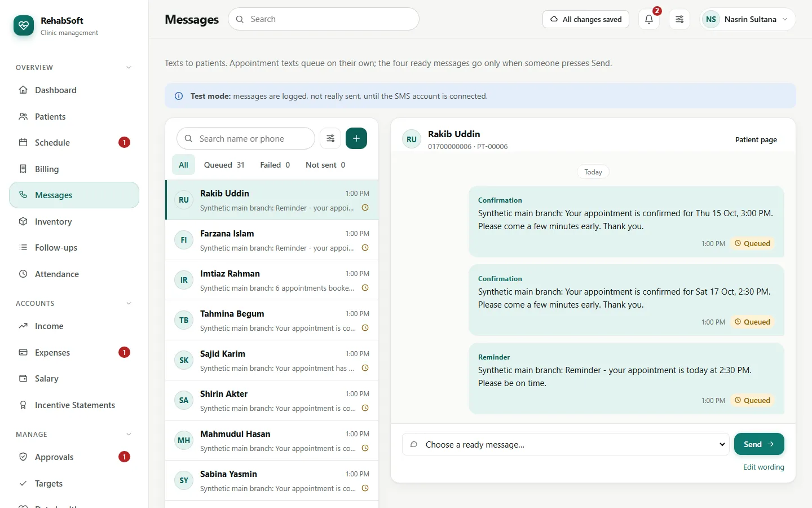The width and height of the screenshot is (812, 508).
Task: Open Farzana Islam conversation
Action: pyautogui.click(x=272, y=240)
